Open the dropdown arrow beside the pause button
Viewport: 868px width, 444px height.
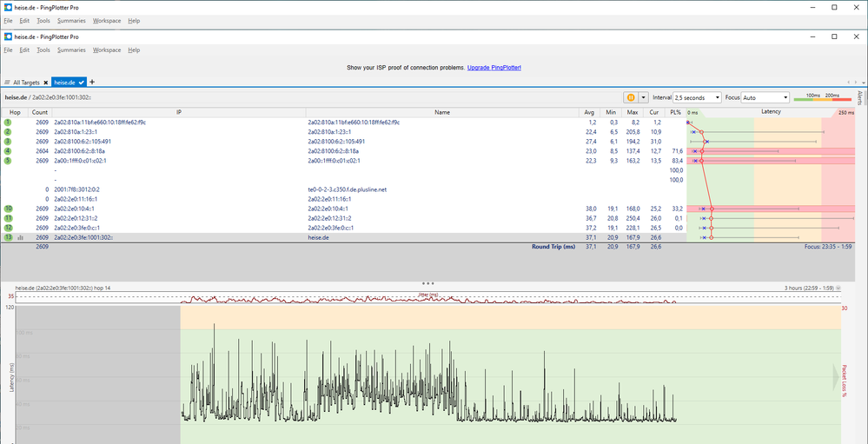click(x=642, y=97)
